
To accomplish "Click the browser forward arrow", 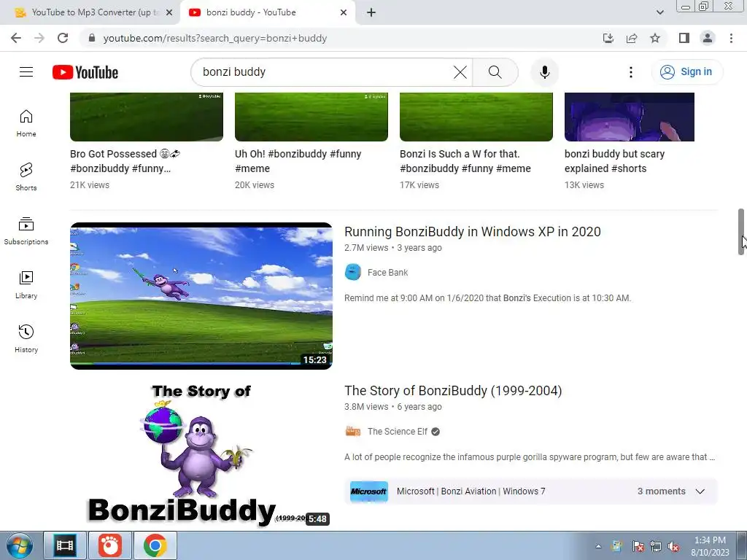I will tap(39, 38).
